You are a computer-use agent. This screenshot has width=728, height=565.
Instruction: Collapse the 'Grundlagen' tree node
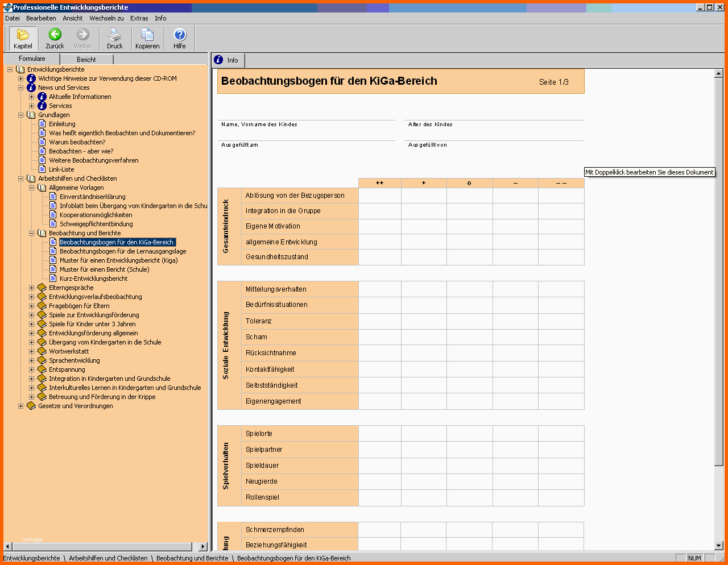coord(20,115)
